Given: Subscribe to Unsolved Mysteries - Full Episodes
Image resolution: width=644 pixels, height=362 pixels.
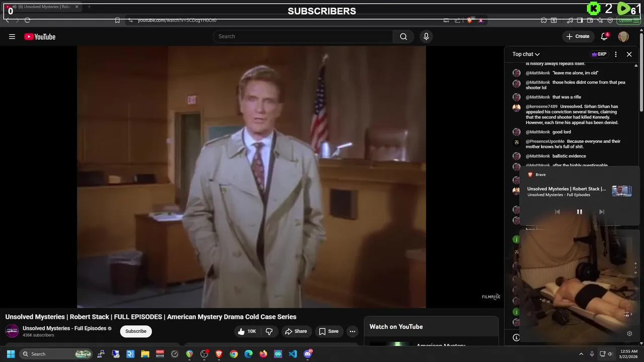Looking at the screenshot, I should 136,331.
